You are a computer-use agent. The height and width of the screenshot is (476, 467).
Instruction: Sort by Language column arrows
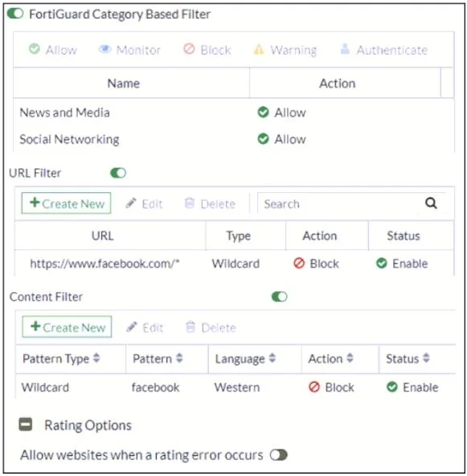(x=272, y=358)
